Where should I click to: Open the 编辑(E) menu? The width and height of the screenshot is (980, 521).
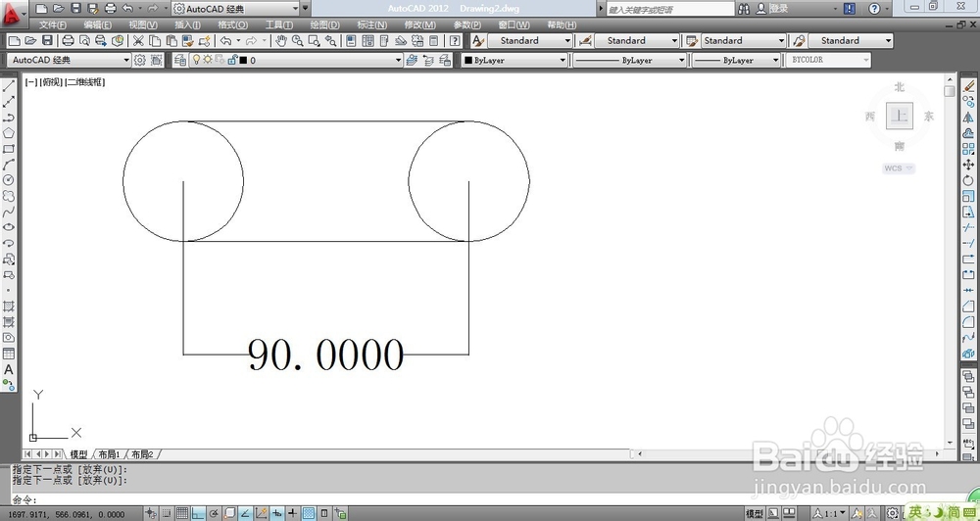pos(97,25)
